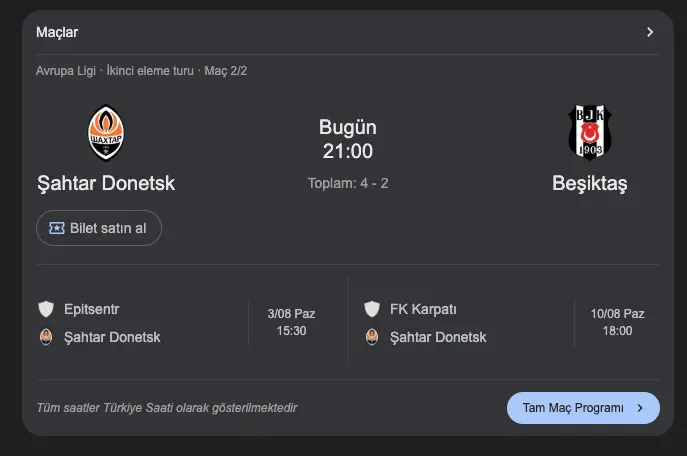
Task: Click the small Shakhtar logo under Epitsentr
Action: click(46, 337)
